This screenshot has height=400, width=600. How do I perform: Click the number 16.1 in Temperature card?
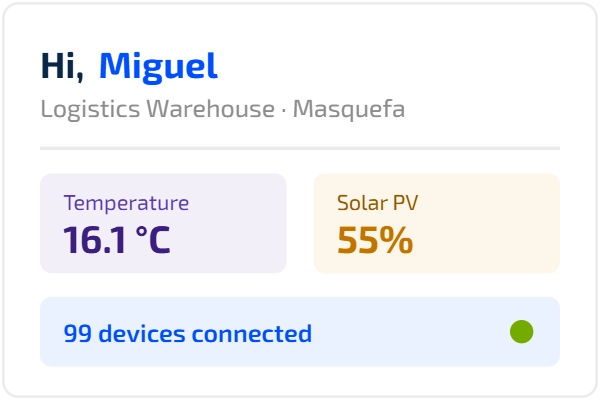tap(95, 240)
